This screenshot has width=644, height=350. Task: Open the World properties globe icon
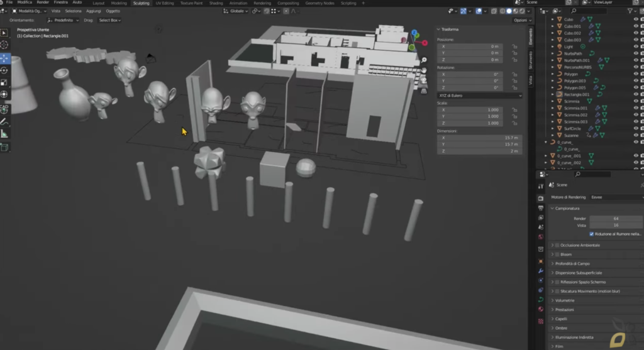[540, 237]
